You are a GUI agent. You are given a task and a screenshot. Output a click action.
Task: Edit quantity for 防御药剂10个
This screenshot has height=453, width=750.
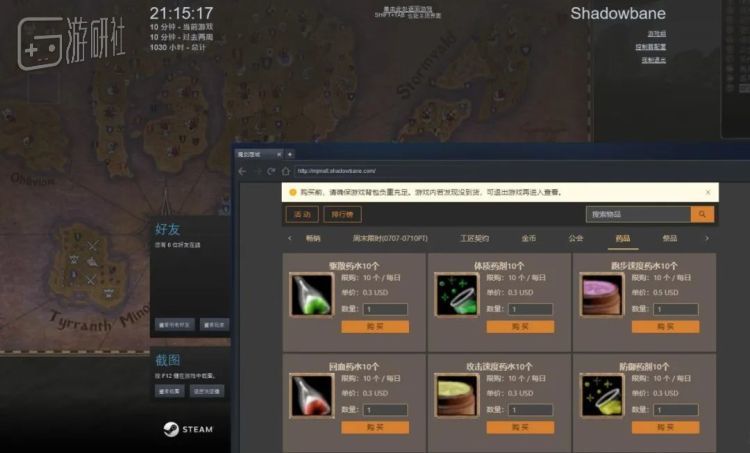[x=675, y=410]
